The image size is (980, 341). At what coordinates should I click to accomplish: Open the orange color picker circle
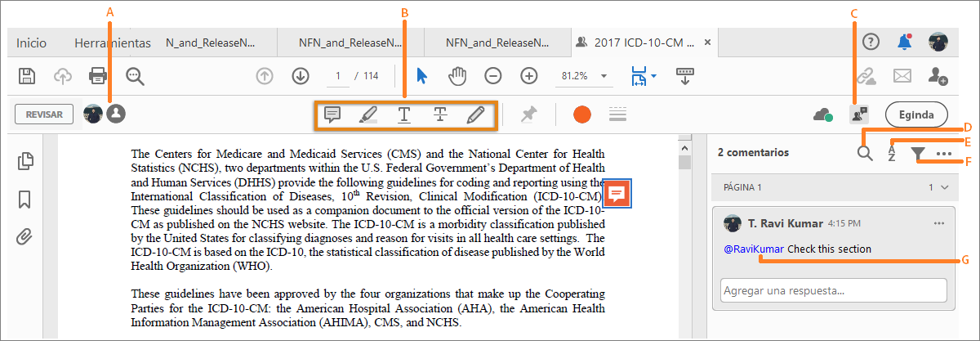click(581, 114)
